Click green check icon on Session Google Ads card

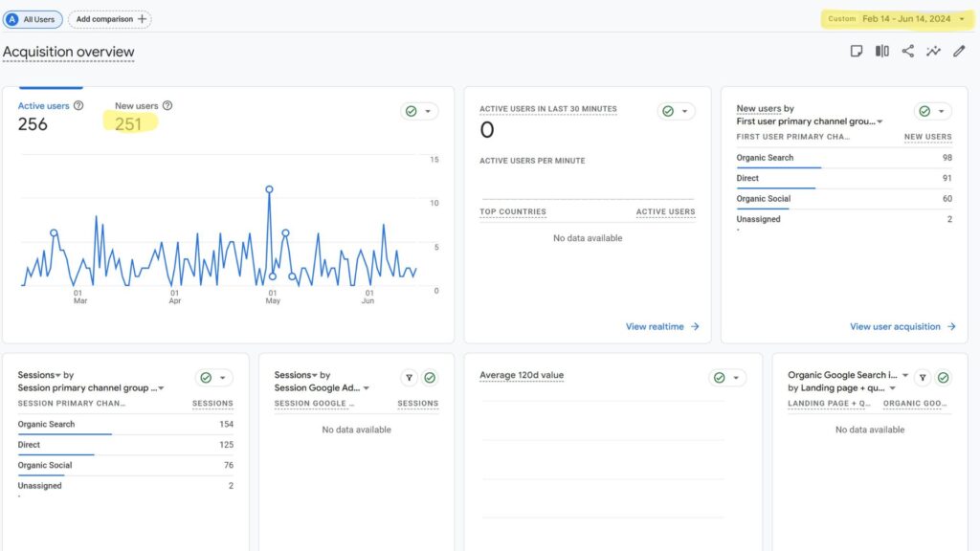pos(430,377)
